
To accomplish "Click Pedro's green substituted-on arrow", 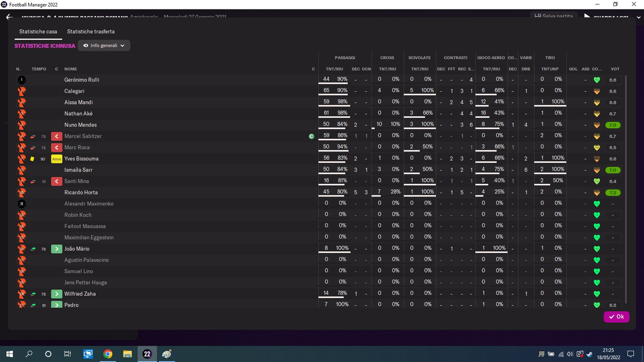I will click(56, 305).
